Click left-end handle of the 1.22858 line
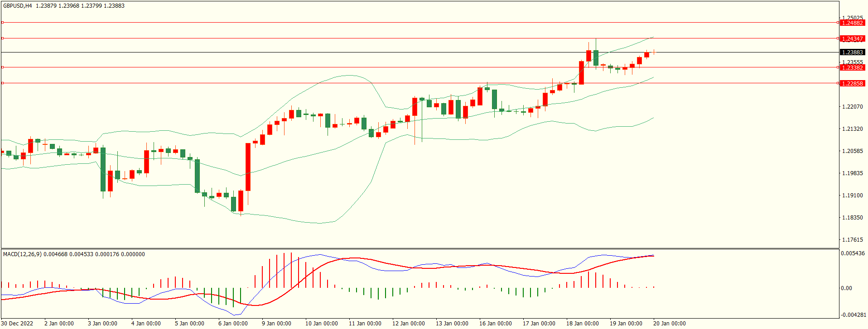This screenshot has height=329, width=868. tap(2, 83)
